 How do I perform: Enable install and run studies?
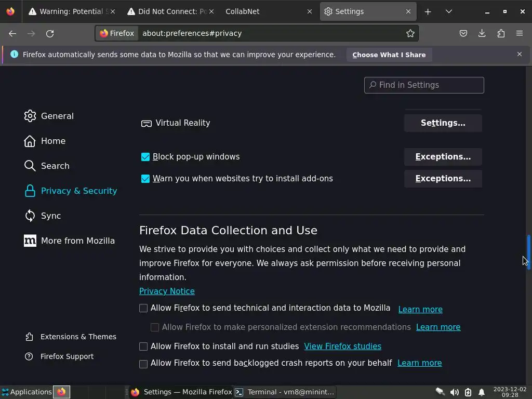tap(143, 347)
